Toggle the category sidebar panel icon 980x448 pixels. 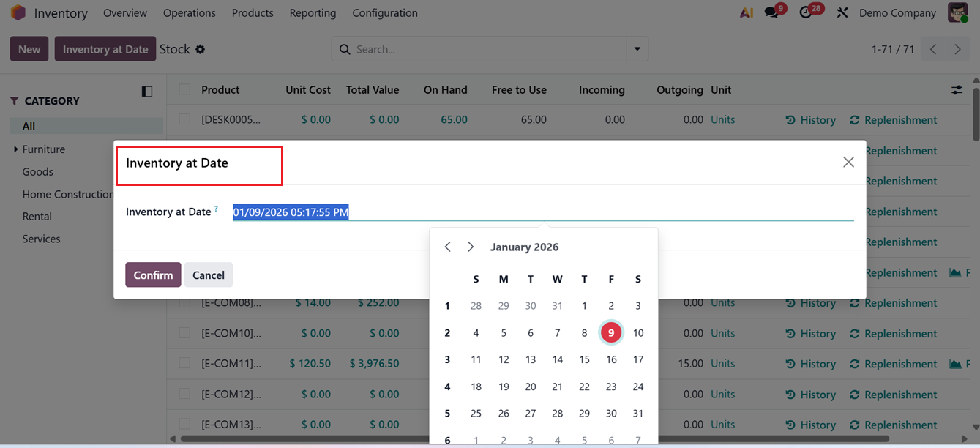146,91
